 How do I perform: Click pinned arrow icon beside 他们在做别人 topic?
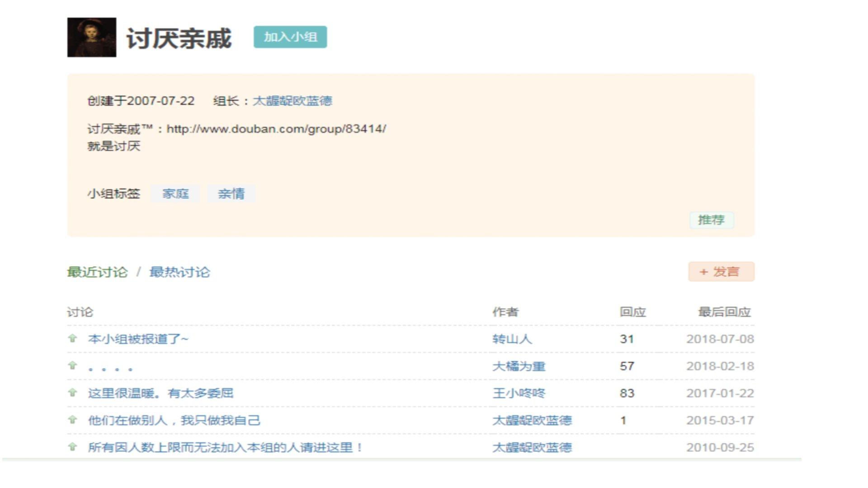point(72,419)
